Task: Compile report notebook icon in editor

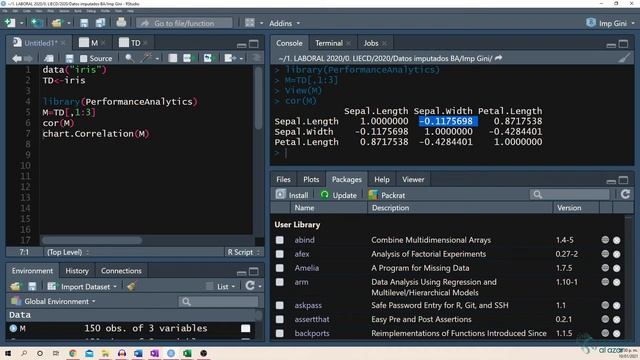Action: (x=173, y=58)
